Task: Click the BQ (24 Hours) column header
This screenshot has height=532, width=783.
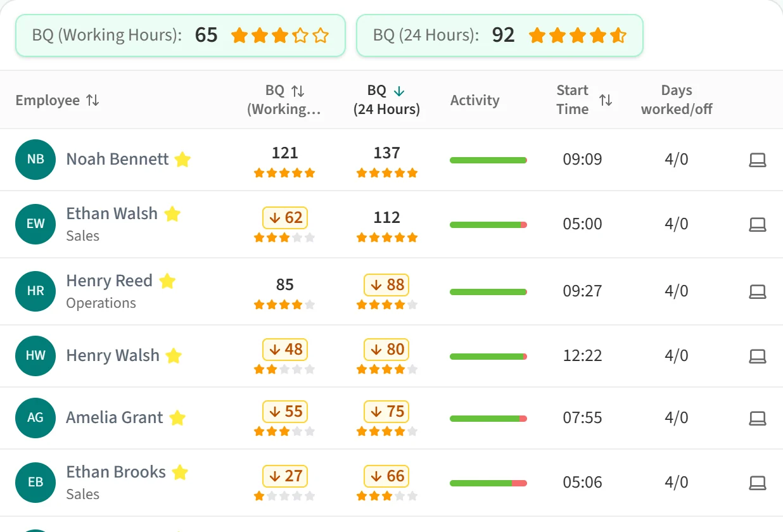Action: [386, 100]
